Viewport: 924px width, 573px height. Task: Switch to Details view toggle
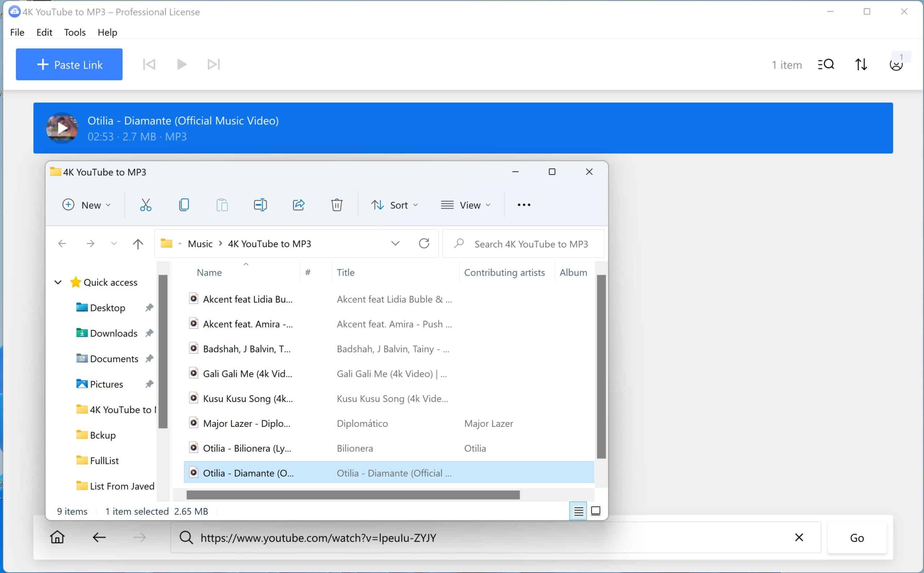(x=578, y=511)
